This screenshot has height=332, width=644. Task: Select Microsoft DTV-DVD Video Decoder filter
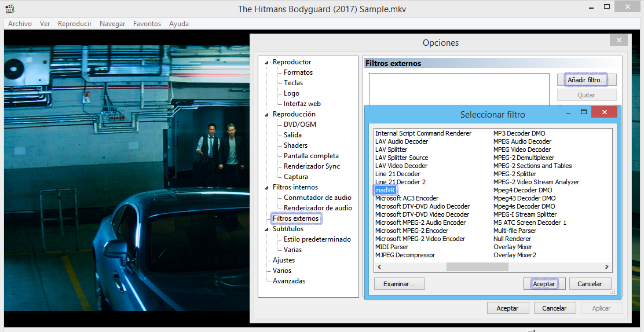(x=422, y=214)
